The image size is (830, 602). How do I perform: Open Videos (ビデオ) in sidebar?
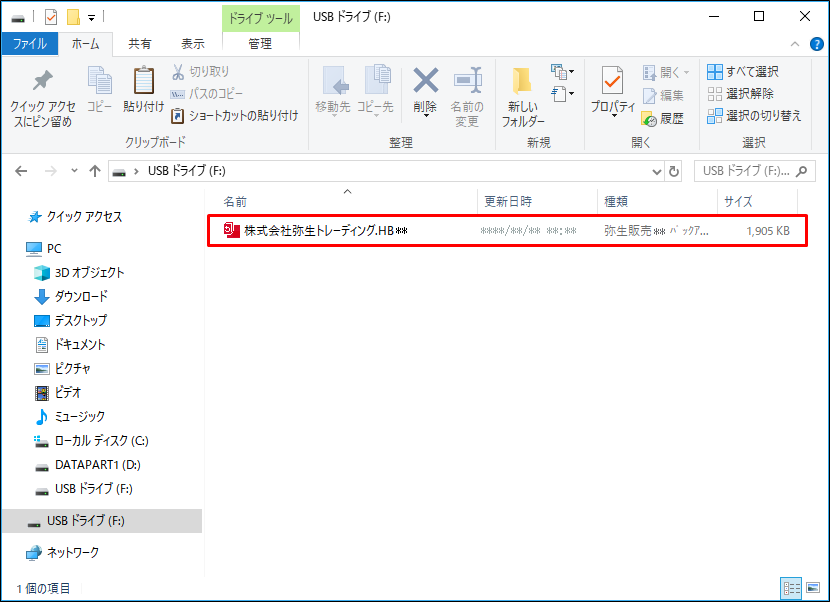click(58, 392)
